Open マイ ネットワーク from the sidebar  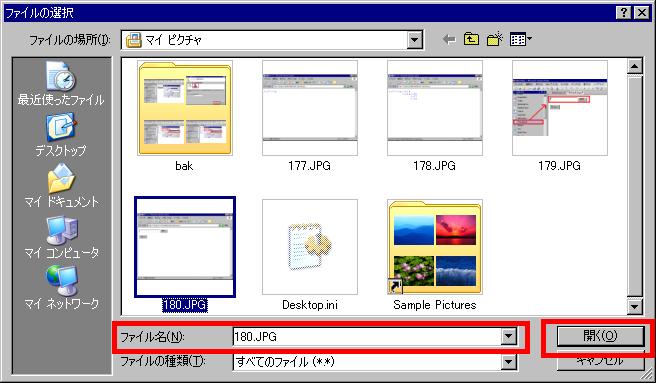[x=61, y=288]
